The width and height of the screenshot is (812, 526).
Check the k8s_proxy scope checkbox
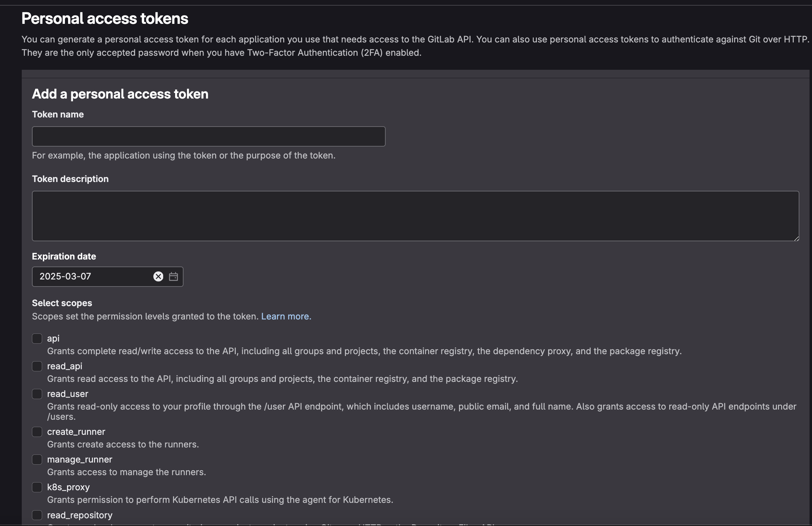pyautogui.click(x=37, y=487)
